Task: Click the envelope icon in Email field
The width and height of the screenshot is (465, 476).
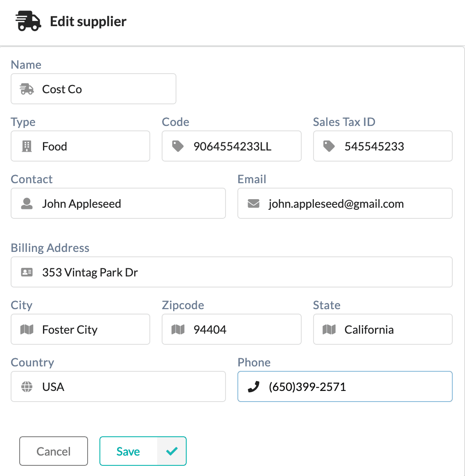Action: [253, 203]
